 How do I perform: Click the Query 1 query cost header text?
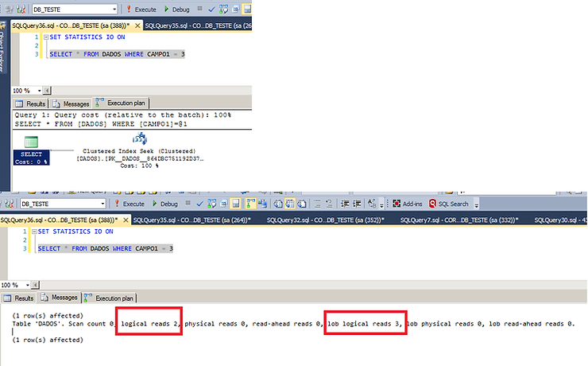point(123,115)
